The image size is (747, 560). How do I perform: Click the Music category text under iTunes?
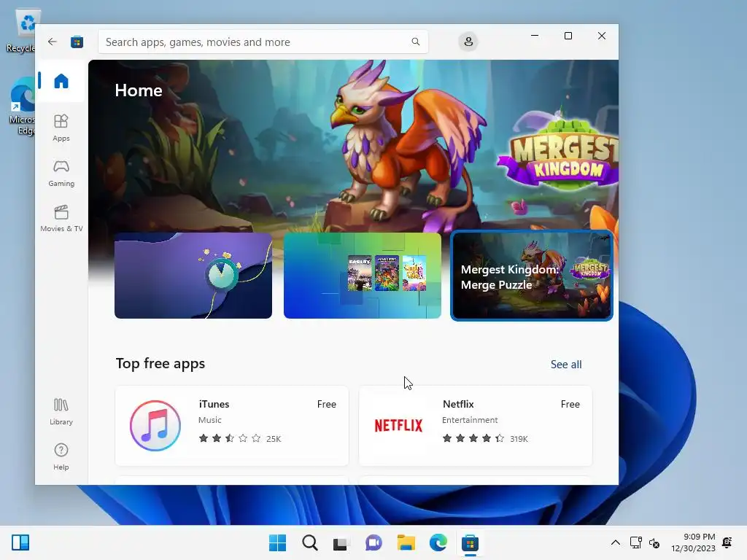[209, 420]
